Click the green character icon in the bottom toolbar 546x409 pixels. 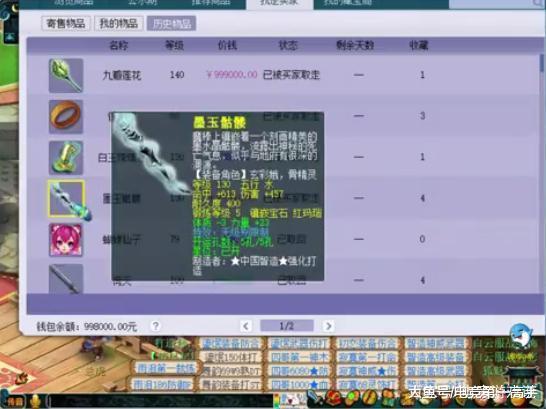(388, 398)
